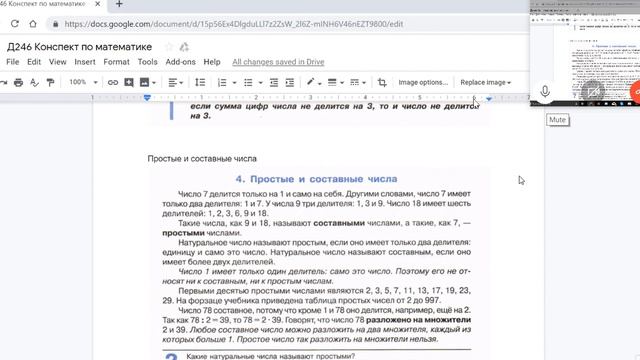
Task: Select the paint format roller tool
Action: (50, 82)
